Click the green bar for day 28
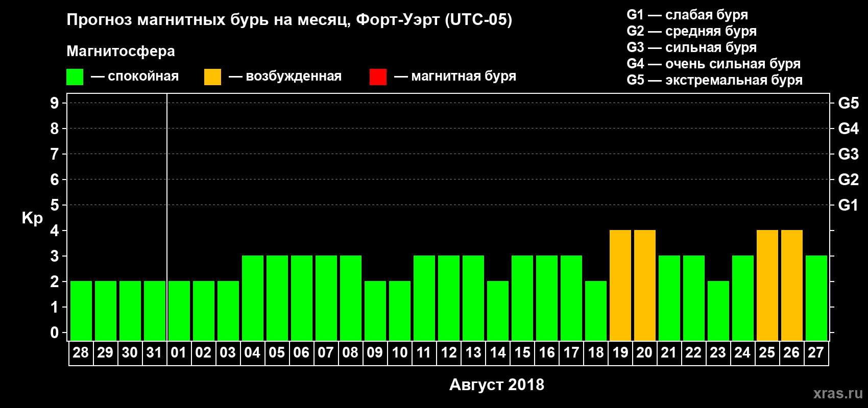The image size is (868, 408). pyautogui.click(x=81, y=311)
